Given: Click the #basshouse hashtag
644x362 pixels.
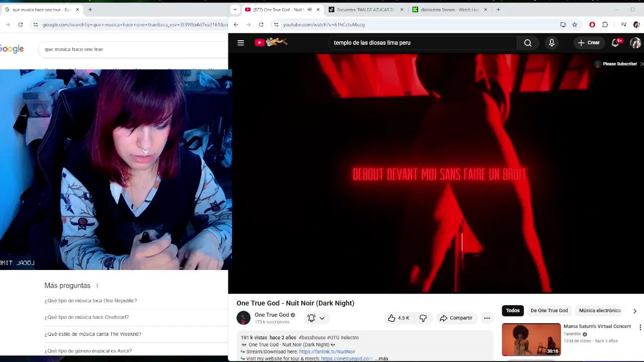Looking at the screenshot, I should point(312,337).
